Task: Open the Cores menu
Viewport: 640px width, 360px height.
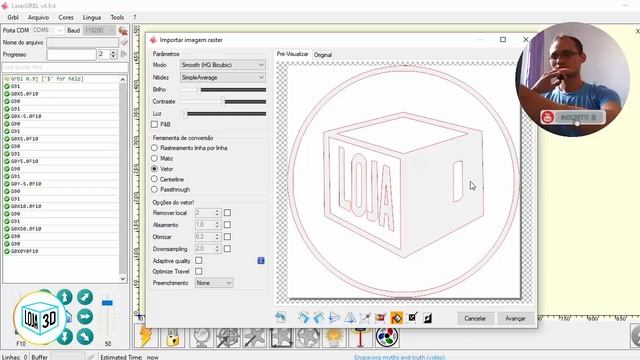Action: pyautogui.click(x=66, y=18)
